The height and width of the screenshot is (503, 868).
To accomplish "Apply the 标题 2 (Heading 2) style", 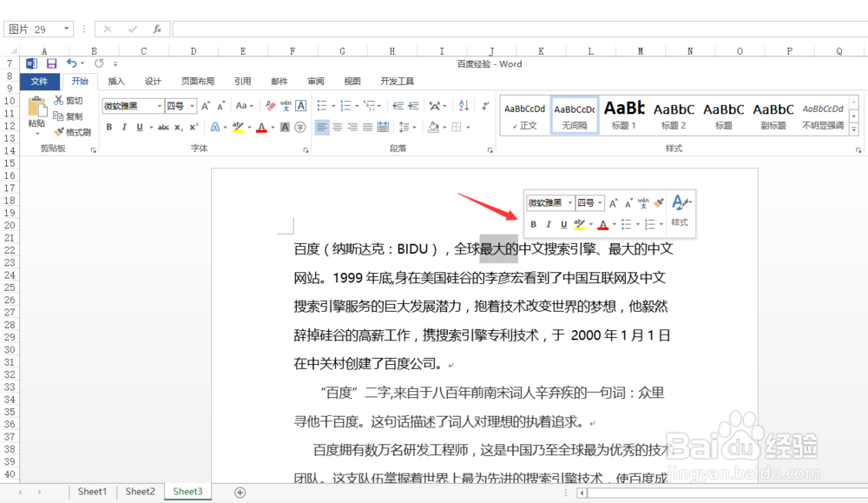I will pos(674,116).
